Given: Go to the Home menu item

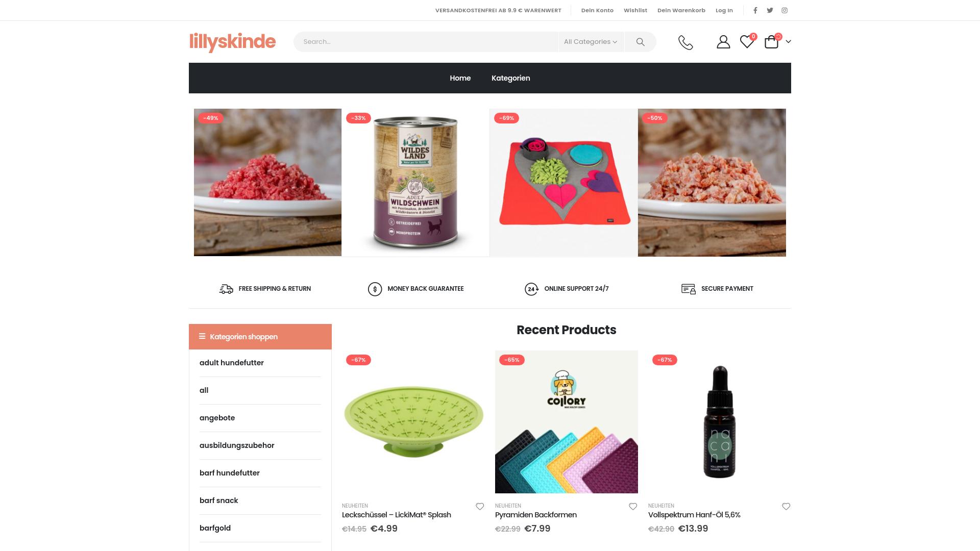Looking at the screenshot, I should coord(460,78).
